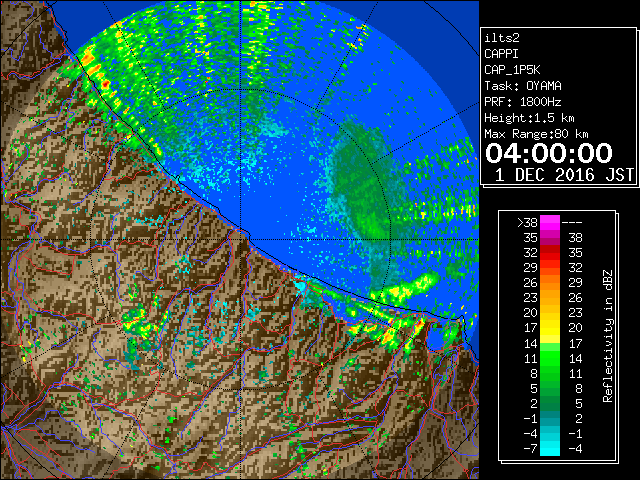Click the legend value '29' in left column
Screen dimensions: 640x480
[531, 268]
